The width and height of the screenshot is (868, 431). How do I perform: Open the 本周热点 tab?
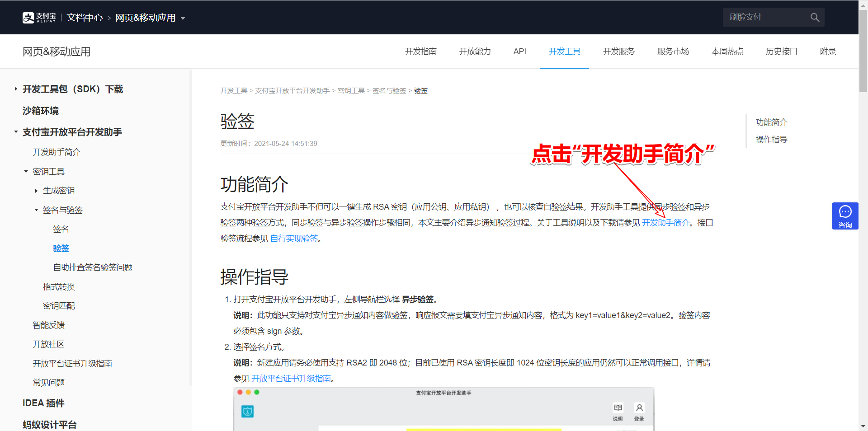point(727,52)
